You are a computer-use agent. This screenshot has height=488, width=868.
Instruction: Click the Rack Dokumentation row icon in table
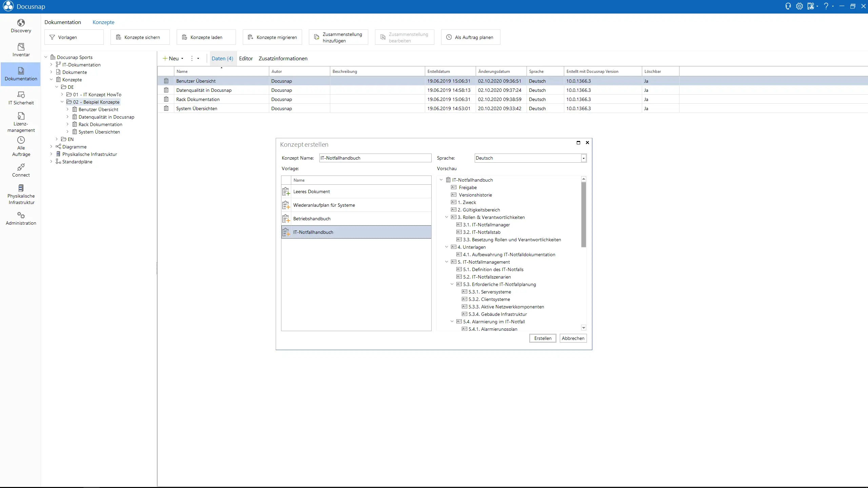(x=166, y=99)
